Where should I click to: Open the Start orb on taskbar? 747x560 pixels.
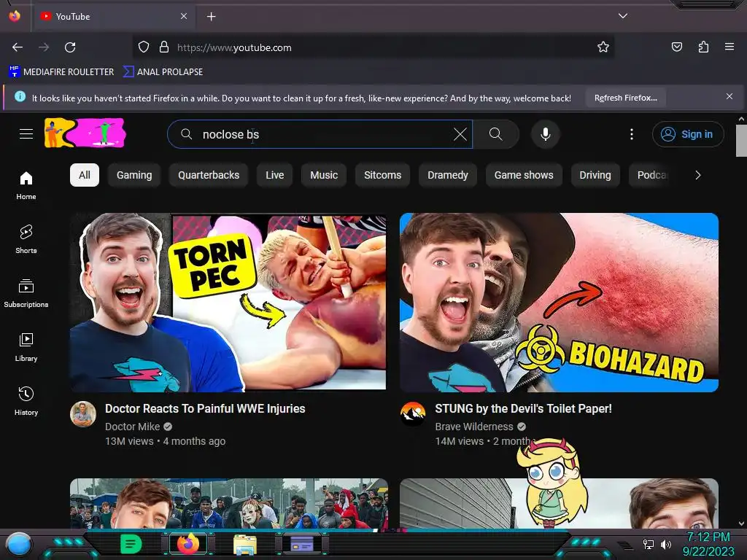coord(19,545)
